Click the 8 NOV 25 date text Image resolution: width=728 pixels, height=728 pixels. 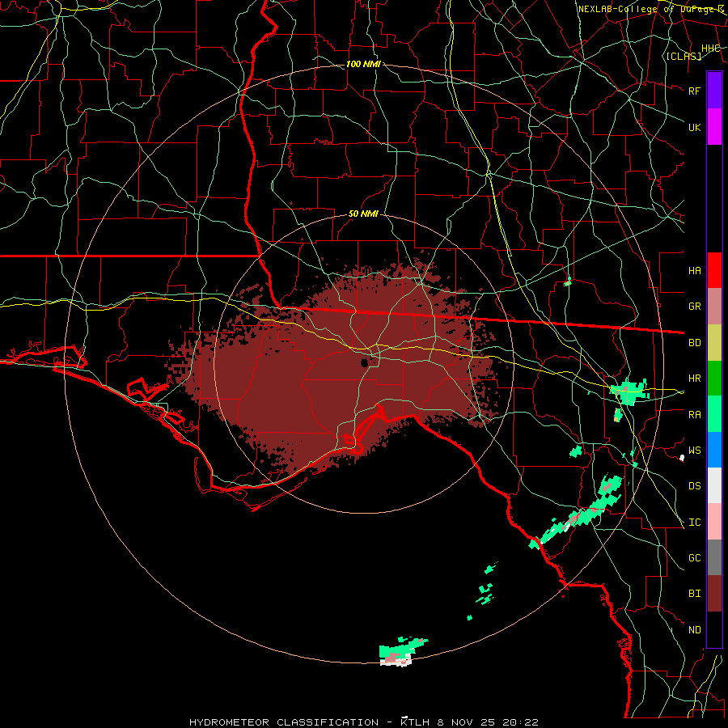pyautogui.click(x=467, y=722)
